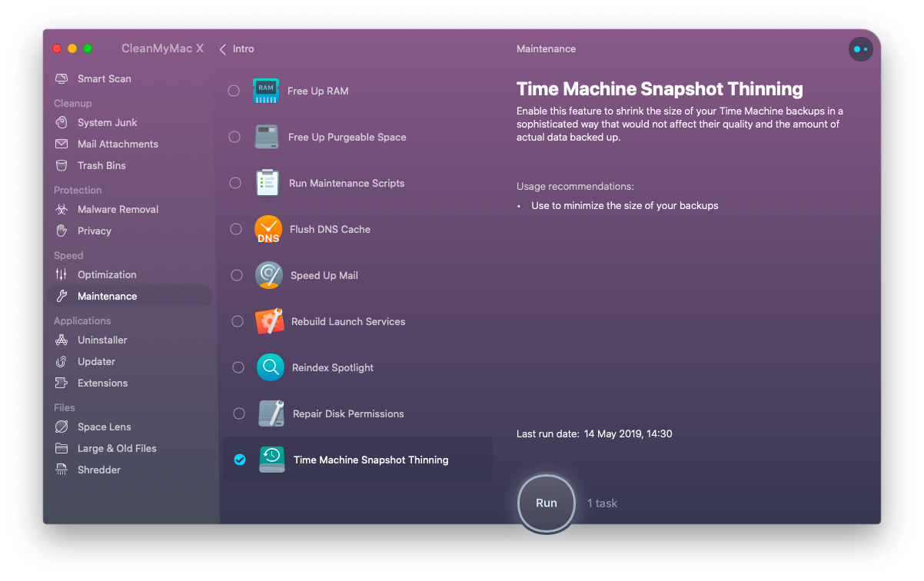
Task: Enable the Free Up RAM checkbox
Action: 234,91
